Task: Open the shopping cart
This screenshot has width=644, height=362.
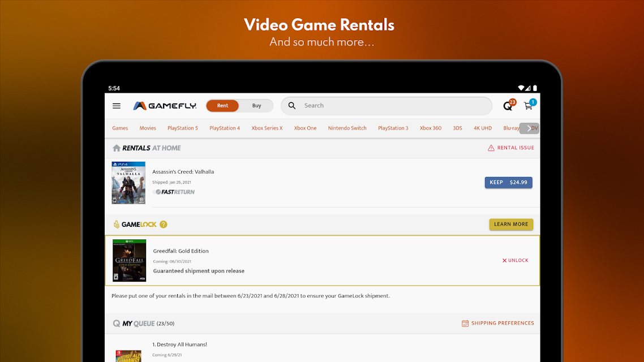Action: [529, 106]
